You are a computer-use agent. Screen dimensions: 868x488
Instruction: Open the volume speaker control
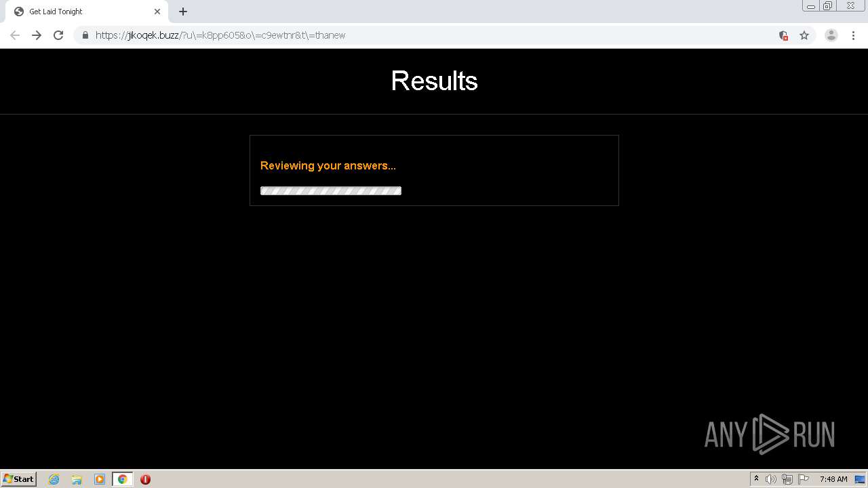coord(771,479)
